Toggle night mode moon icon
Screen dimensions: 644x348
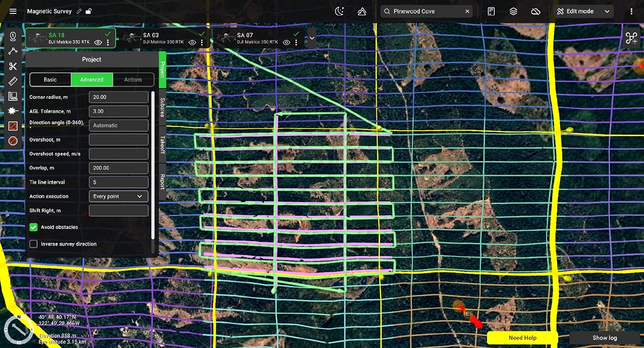pos(339,11)
